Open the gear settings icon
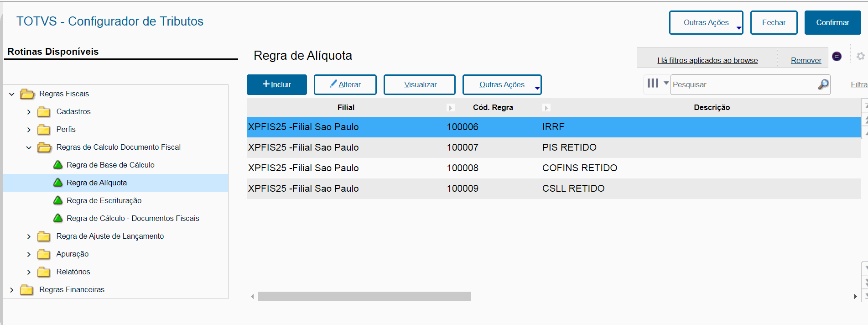 coord(860,56)
